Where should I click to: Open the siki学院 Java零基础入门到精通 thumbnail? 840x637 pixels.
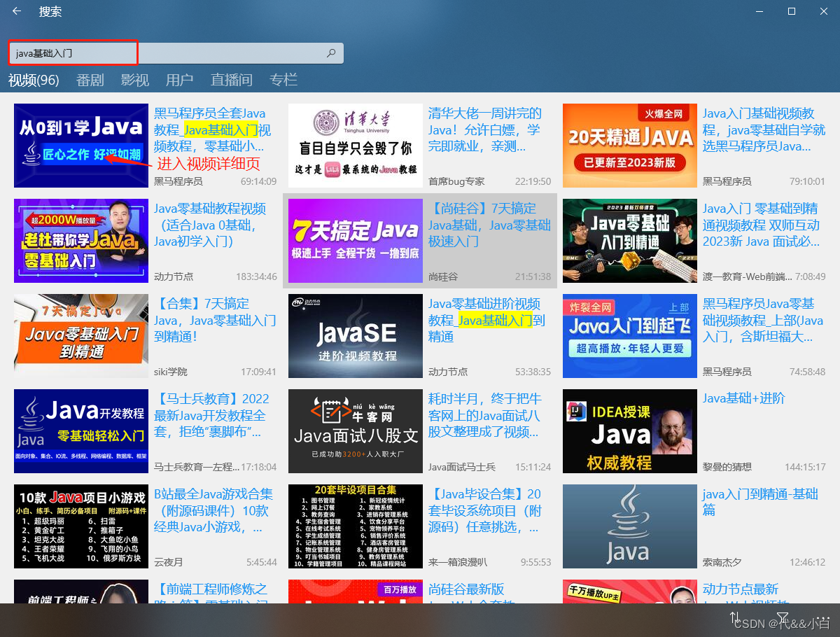[81, 336]
